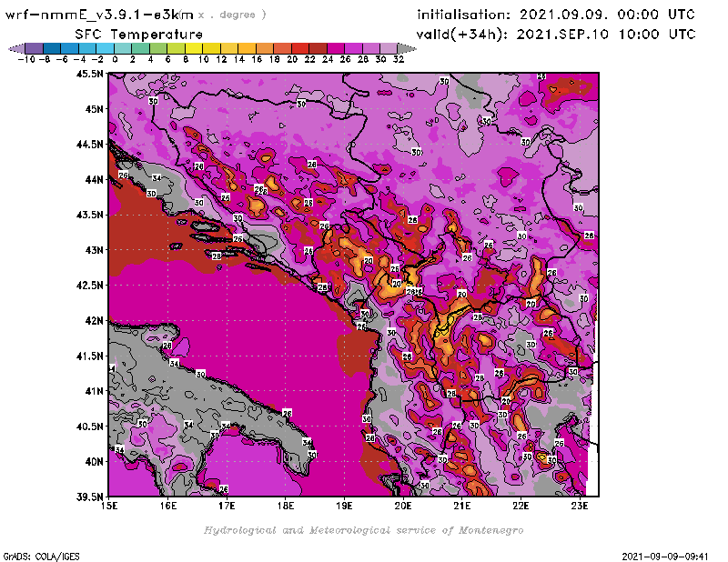
Task: Click the 17E longitude label
Action: 227,506
